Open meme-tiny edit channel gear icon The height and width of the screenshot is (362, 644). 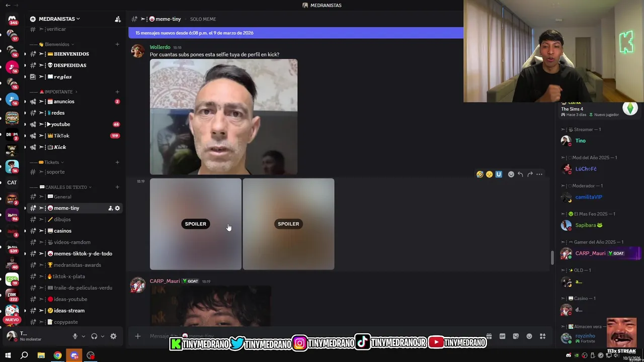coord(117,208)
